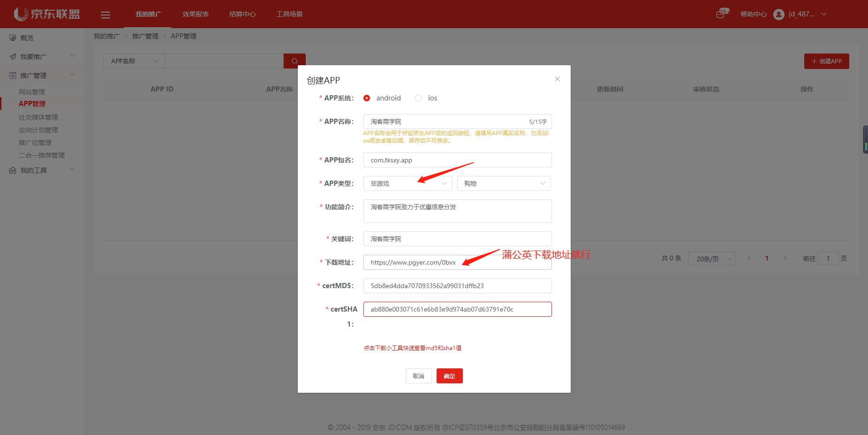Open the APP名称 search filter dropdown

134,61
